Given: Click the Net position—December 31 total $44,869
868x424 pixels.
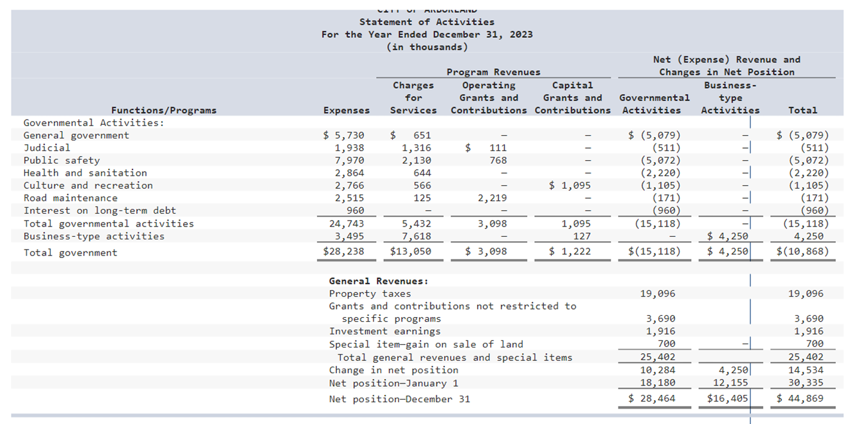Looking at the screenshot, I should [x=802, y=399].
